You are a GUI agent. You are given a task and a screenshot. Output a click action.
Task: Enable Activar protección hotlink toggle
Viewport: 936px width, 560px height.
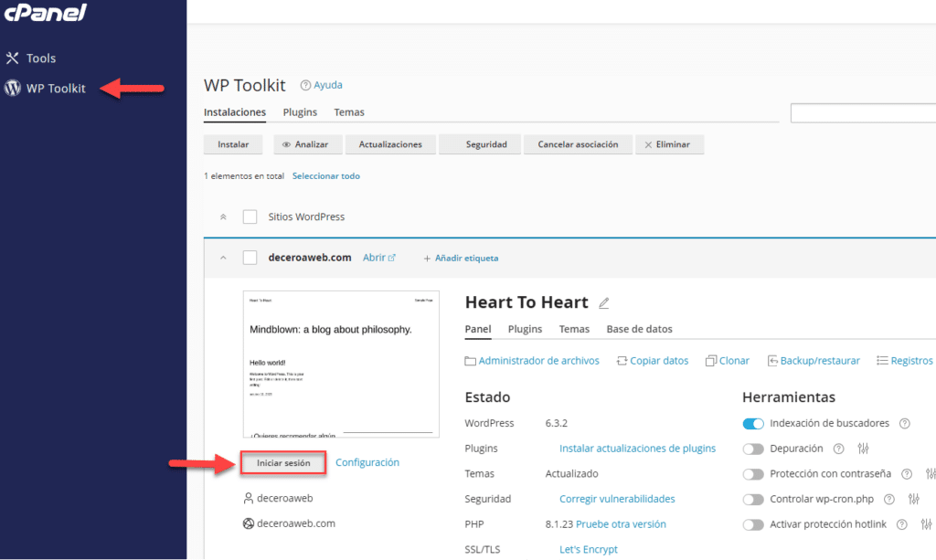(753, 524)
